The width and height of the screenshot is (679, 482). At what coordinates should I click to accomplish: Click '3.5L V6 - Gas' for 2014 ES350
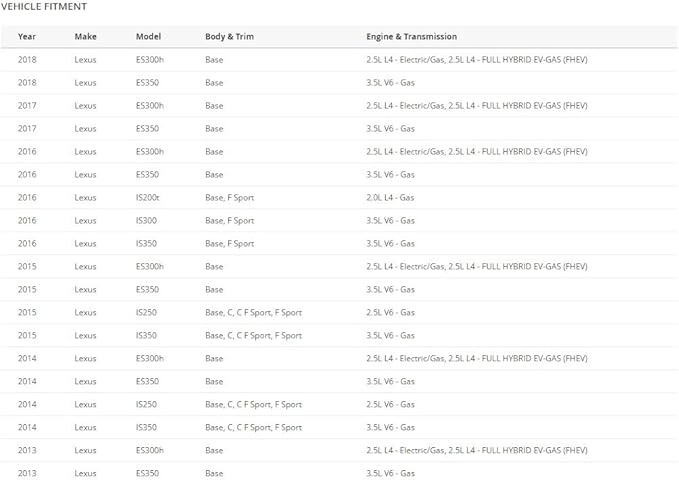tap(390, 381)
